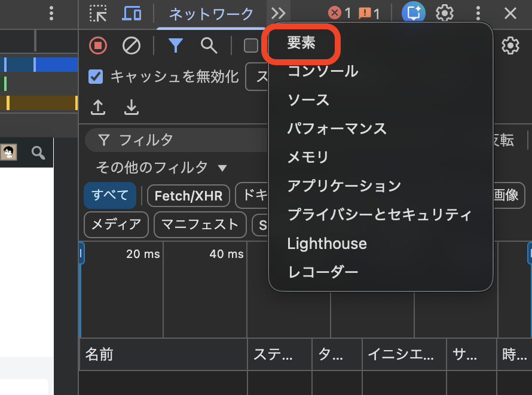532x395 pixels.
Task: Open the More Tools chevron menu
Action: (x=277, y=13)
